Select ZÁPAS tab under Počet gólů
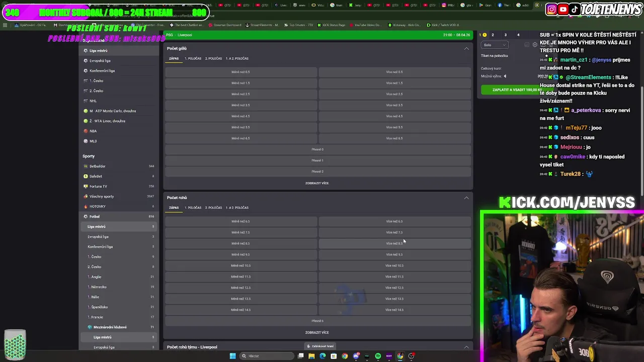The width and height of the screenshot is (644, 362). click(x=174, y=58)
